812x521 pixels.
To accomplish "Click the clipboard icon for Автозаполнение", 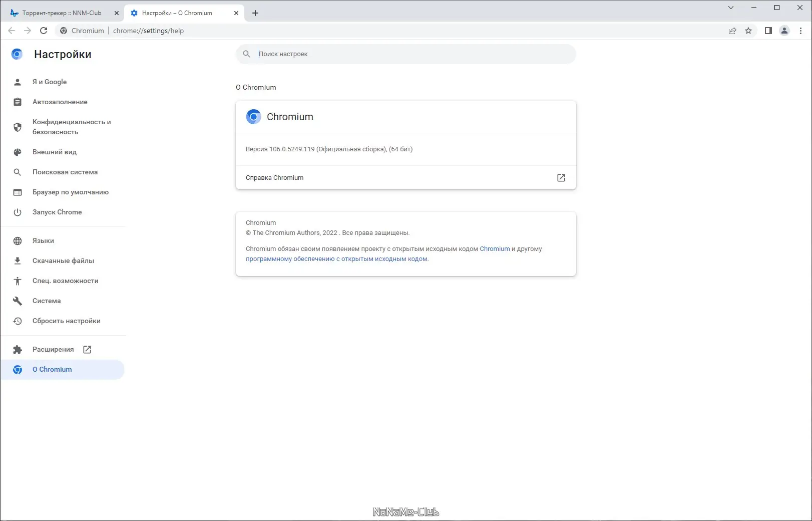I will 18,102.
